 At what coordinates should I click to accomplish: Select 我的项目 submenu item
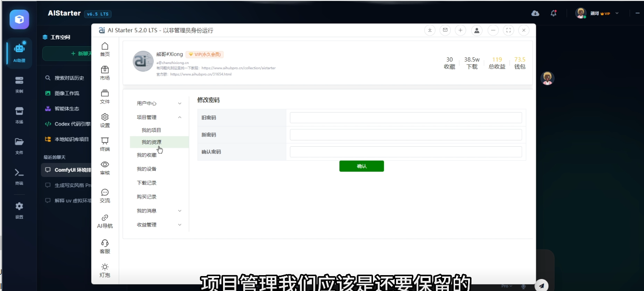click(x=151, y=130)
